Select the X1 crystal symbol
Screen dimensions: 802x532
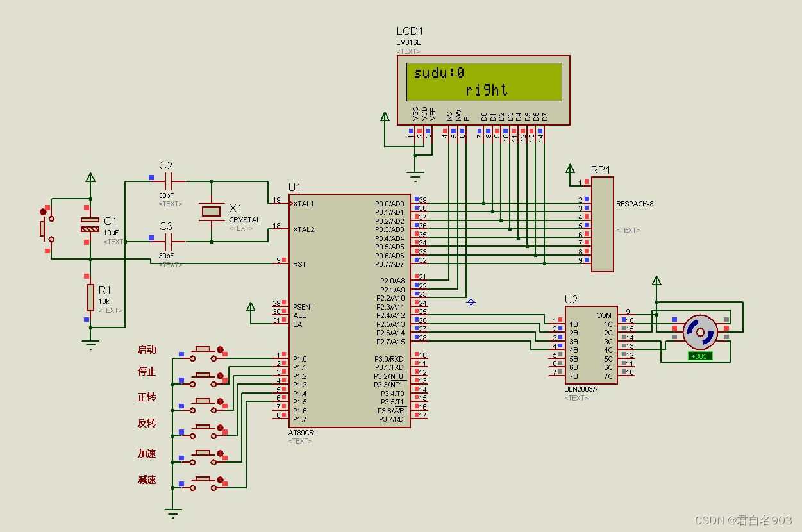[212, 211]
